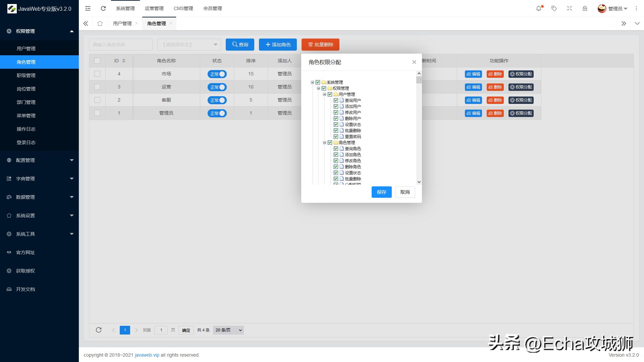
Task: Click the tag icon in header
Action: tap(554, 9)
